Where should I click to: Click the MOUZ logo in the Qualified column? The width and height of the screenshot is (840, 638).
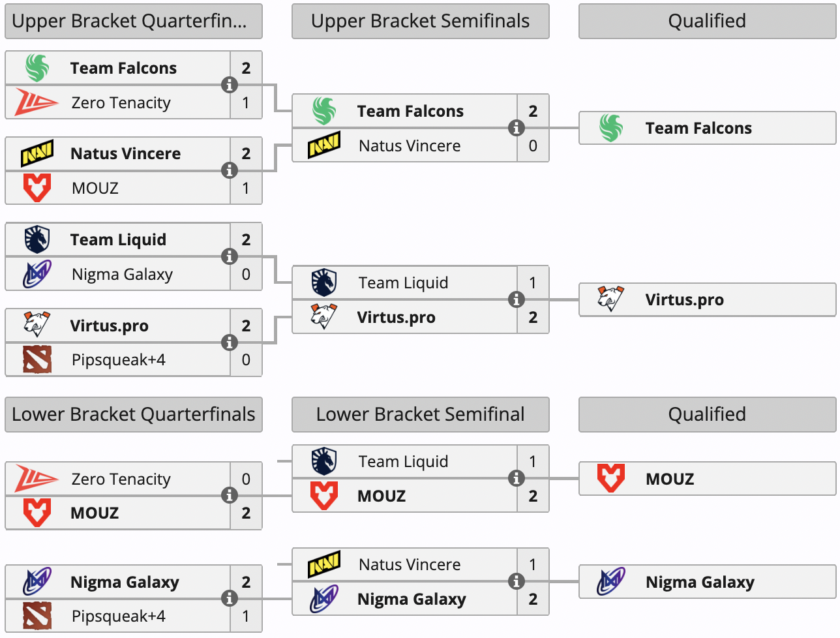point(611,479)
